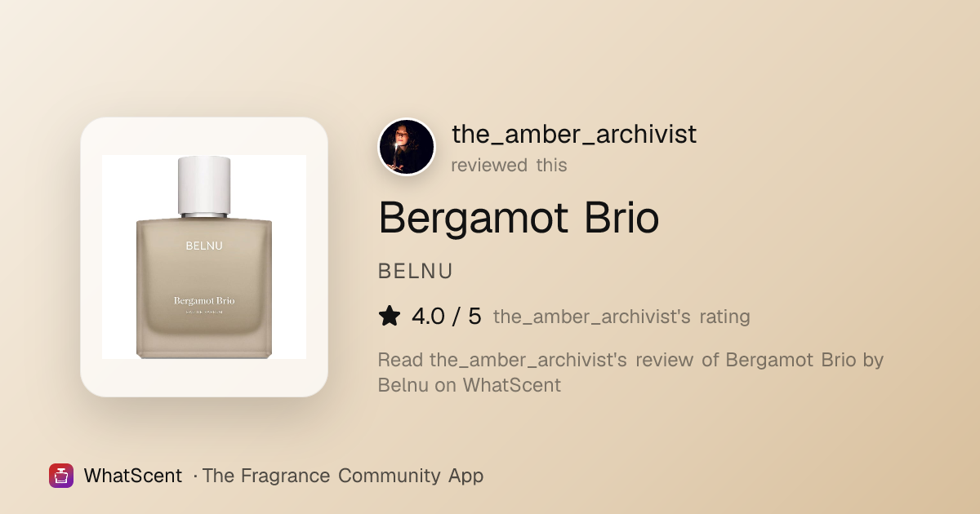The image size is (980, 514).
Task: Click the 4.0 / 5 rating score
Action: 447,316
